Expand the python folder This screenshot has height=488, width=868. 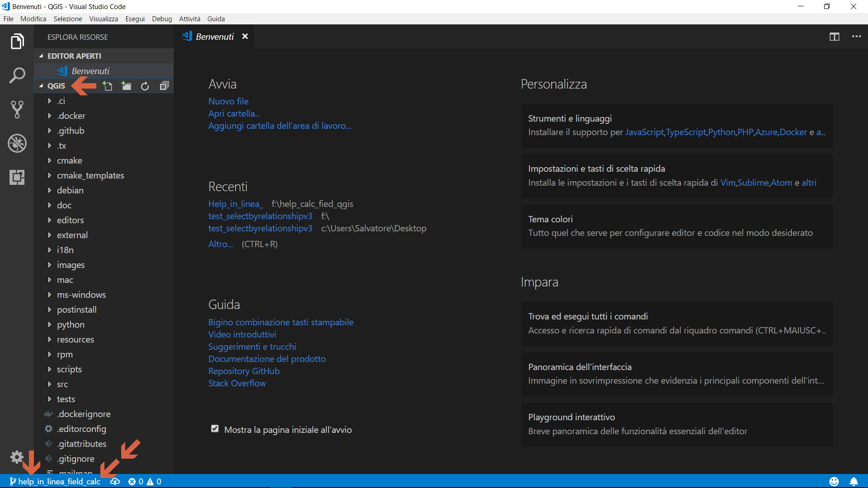tap(71, 324)
